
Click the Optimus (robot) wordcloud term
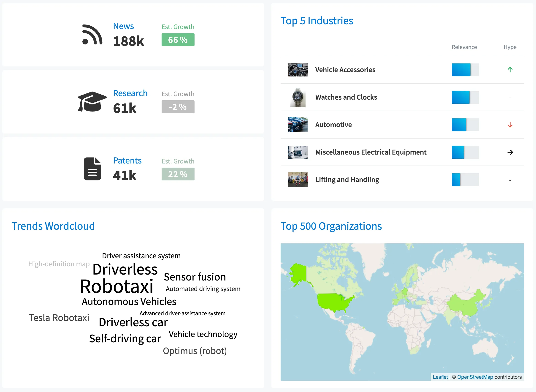[x=195, y=351]
